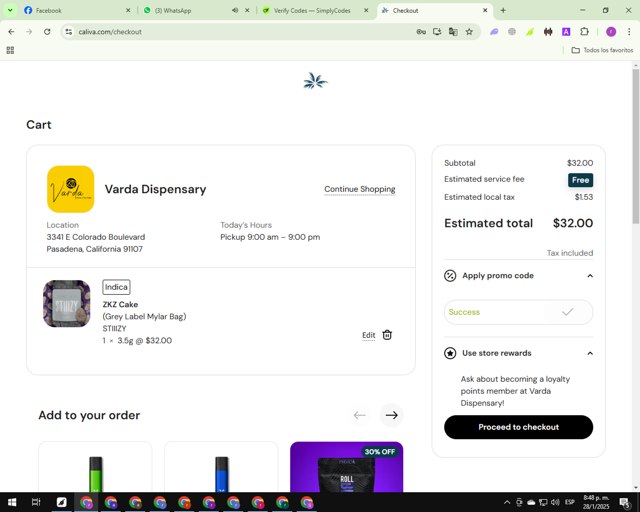Click the green vape product card
Image resolution: width=640 pixels, height=512 pixels.
pos(95,467)
